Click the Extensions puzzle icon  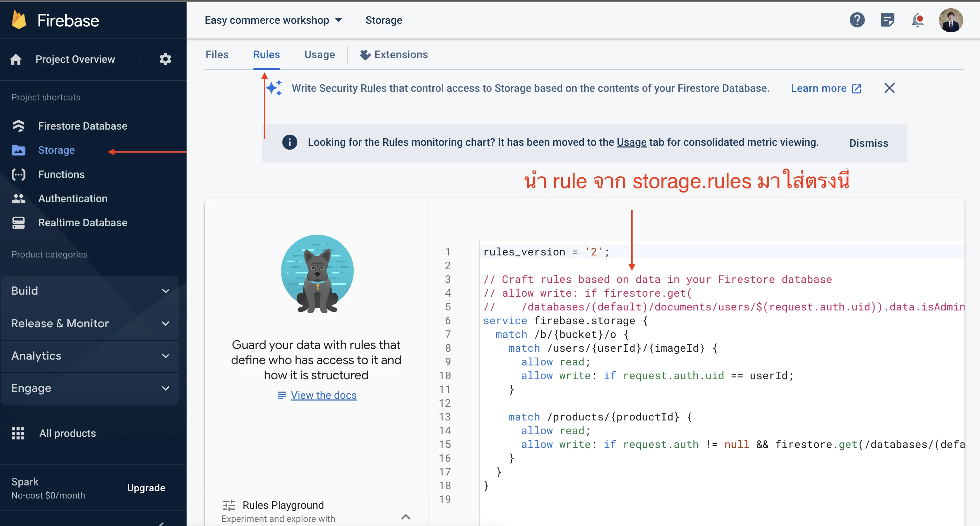coord(365,55)
